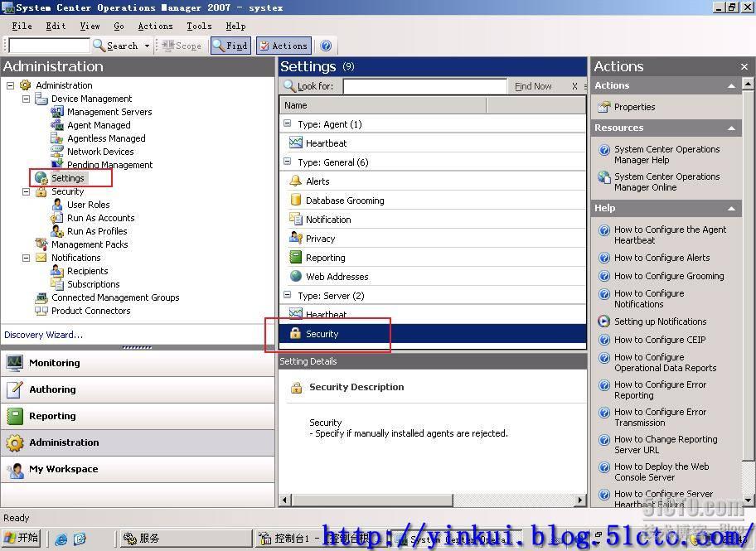This screenshot has width=756, height=551.
Task: Collapse the Type: General group
Action: click(288, 162)
